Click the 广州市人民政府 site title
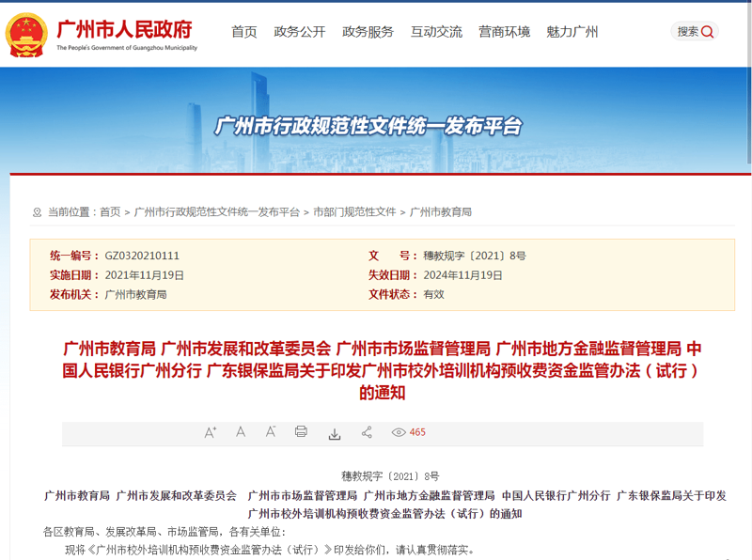Viewport: 752px width, 560px height. pyautogui.click(x=125, y=29)
